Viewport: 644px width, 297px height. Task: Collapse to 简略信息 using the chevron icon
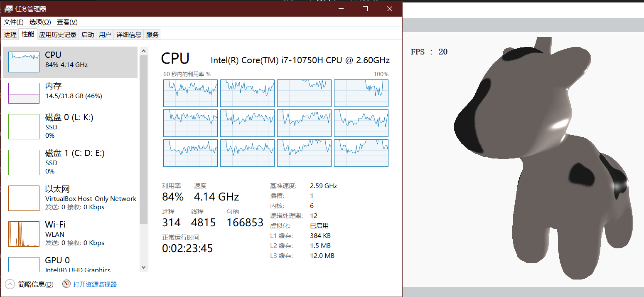point(10,284)
